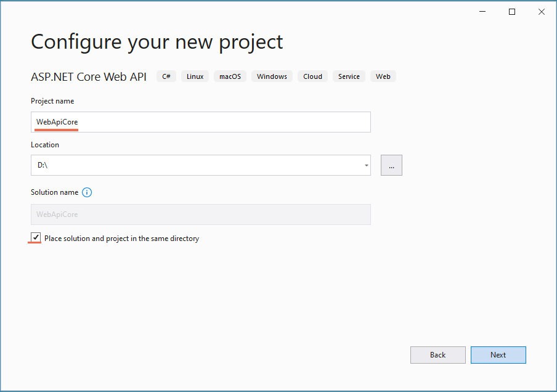
Task: Close the configure project dialog
Action: point(542,12)
